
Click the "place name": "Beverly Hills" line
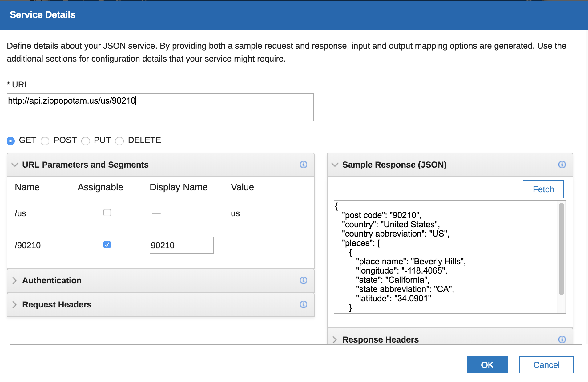coord(411,262)
